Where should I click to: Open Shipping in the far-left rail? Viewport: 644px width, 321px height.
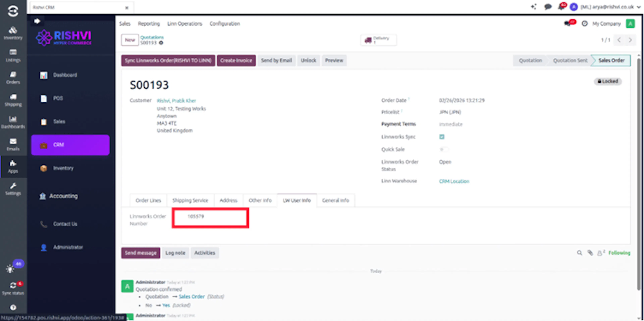tap(13, 100)
